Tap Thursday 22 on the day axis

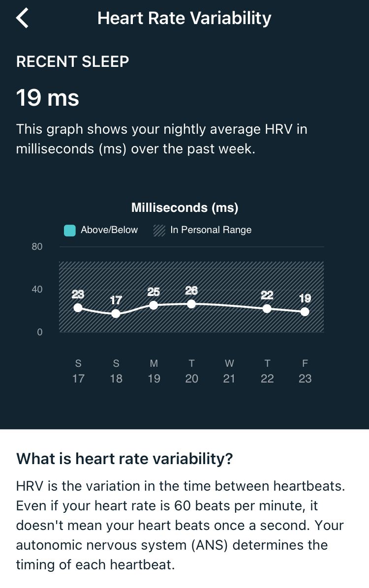267,371
